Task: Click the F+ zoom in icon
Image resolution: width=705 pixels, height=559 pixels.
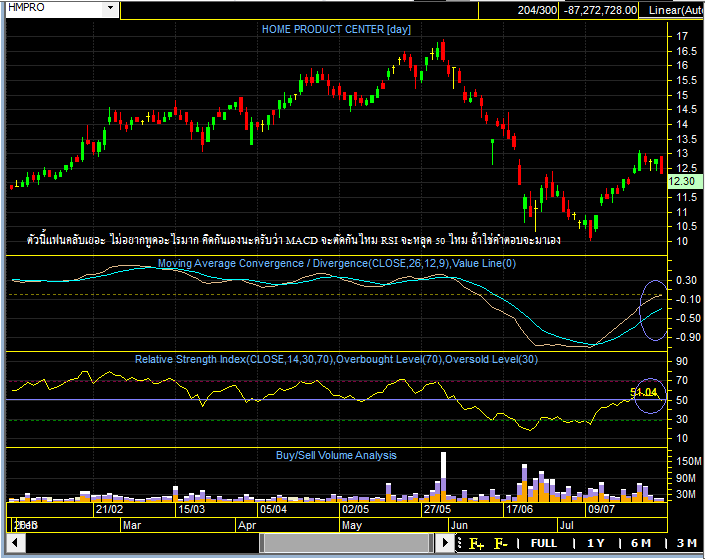Action: coord(477,543)
